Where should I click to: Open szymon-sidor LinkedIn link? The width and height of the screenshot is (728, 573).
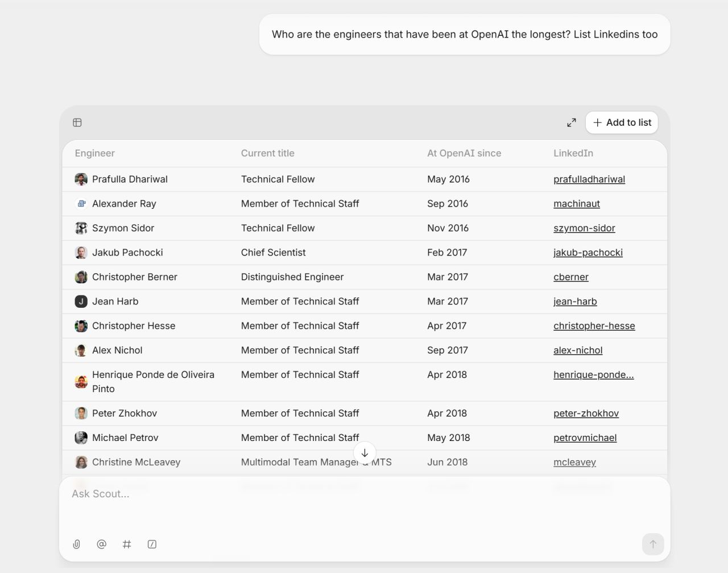(584, 228)
